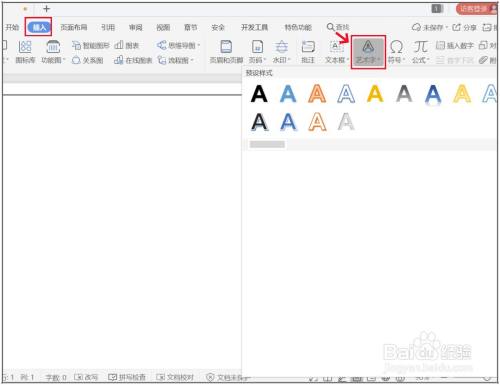Image resolution: width=500 pixels, height=385 pixels.
Task: Choose the solid gold yellow WordArt style
Action: click(x=375, y=94)
